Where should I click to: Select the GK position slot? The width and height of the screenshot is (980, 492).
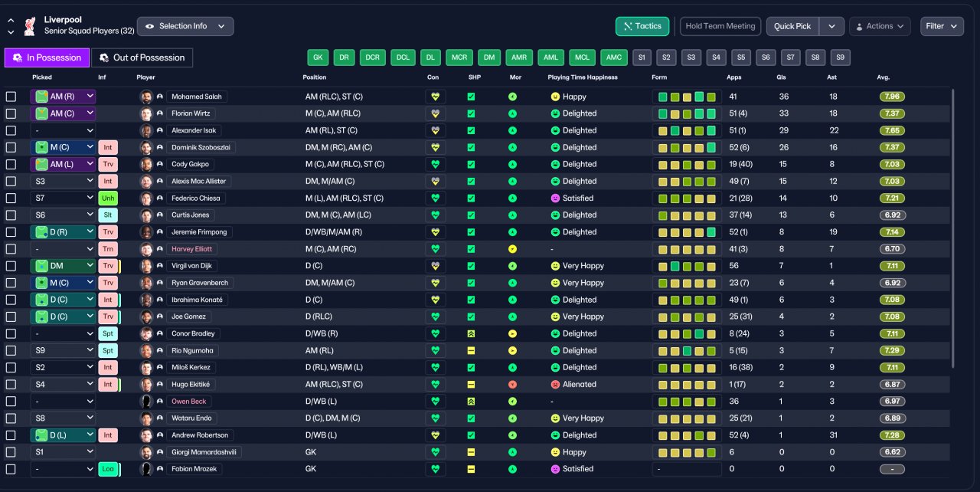click(x=318, y=57)
